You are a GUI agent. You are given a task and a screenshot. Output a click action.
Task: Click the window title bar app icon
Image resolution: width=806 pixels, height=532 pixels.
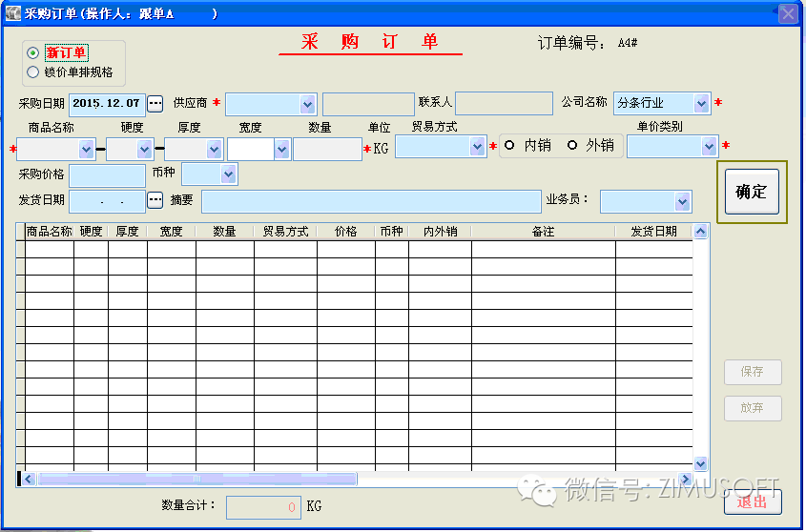pos(13,13)
